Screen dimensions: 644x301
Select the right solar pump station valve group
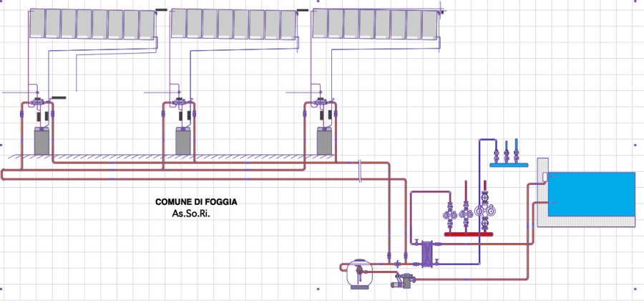(321, 100)
